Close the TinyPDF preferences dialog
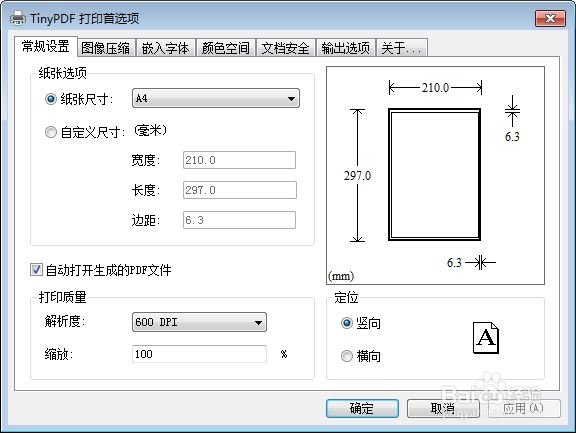This screenshot has height=433, width=576. pyautogui.click(x=550, y=19)
